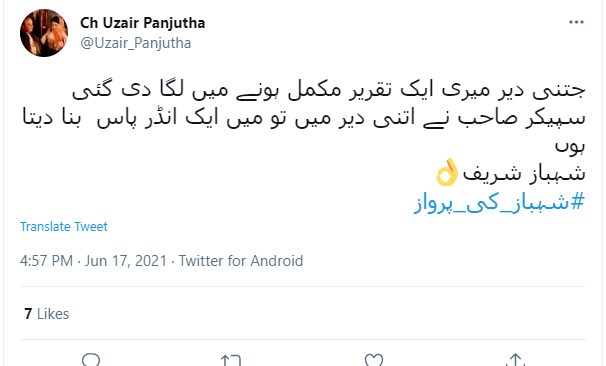606x366 pixels.
Task: Like the tweet with the heart icon
Action: [x=374, y=360]
